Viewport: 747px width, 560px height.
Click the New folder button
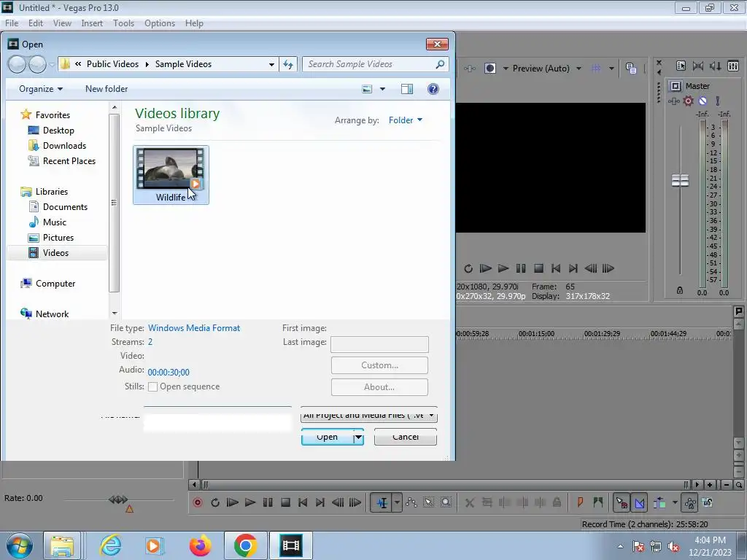click(x=107, y=89)
